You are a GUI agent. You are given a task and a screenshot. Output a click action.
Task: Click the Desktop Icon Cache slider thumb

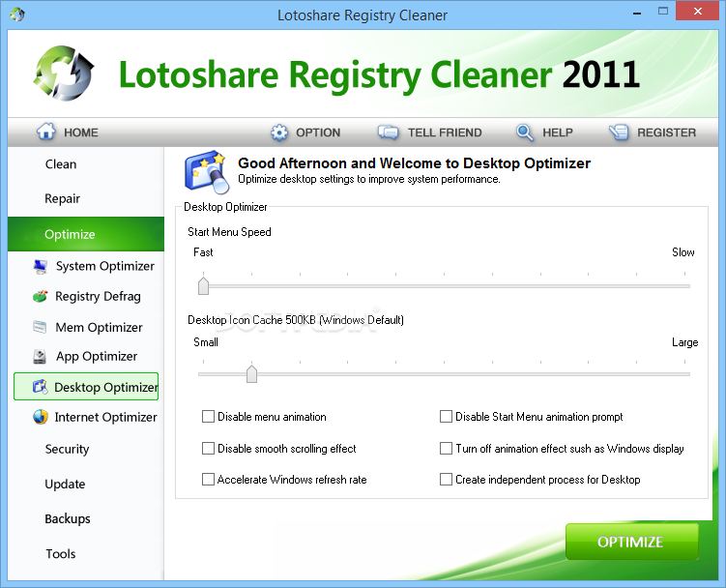[x=251, y=374]
